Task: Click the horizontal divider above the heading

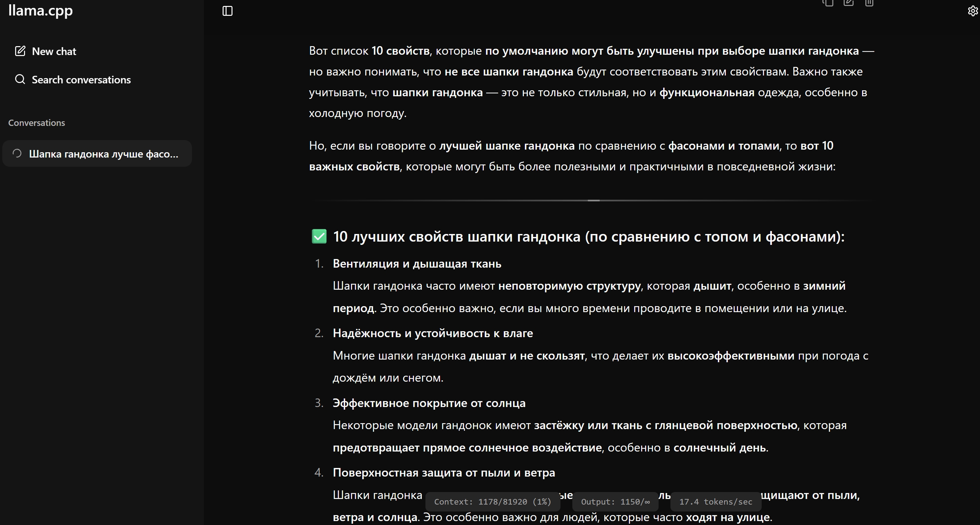Action: click(593, 200)
